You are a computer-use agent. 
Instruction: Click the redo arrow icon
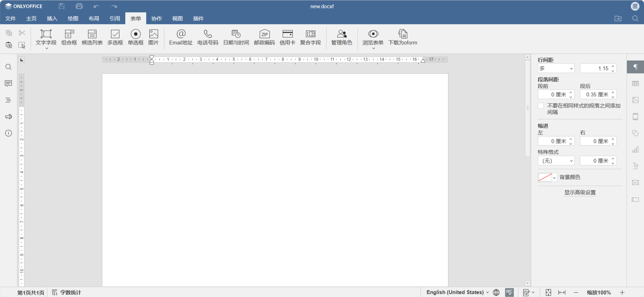(x=114, y=6)
